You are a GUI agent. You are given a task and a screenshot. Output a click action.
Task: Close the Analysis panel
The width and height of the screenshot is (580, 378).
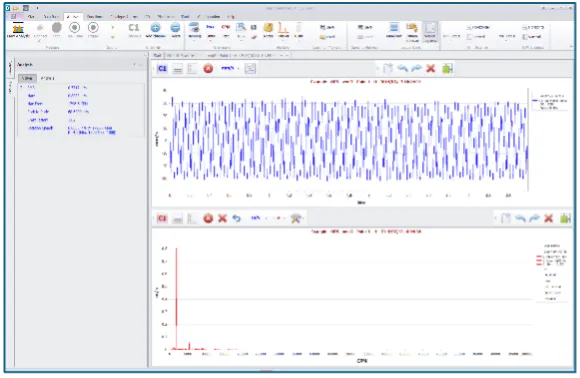(x=141, y=65)
